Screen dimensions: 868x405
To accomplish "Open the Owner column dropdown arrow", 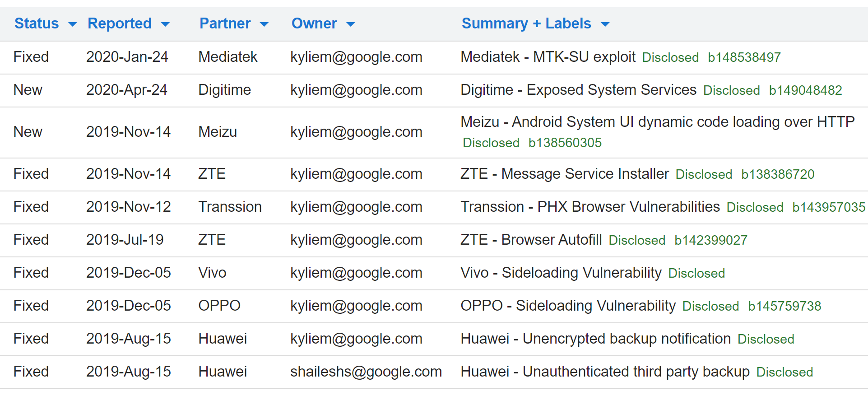I will coord(351,24).
